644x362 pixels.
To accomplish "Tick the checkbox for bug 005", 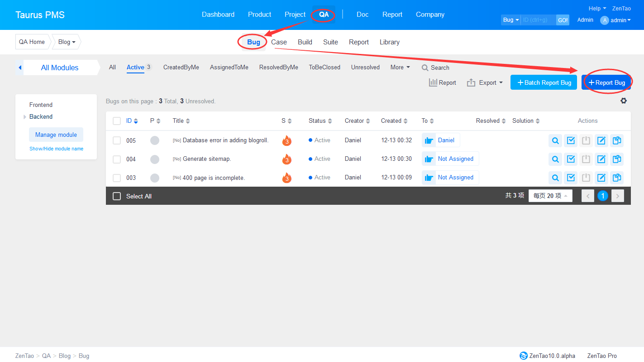I will 117,140.
